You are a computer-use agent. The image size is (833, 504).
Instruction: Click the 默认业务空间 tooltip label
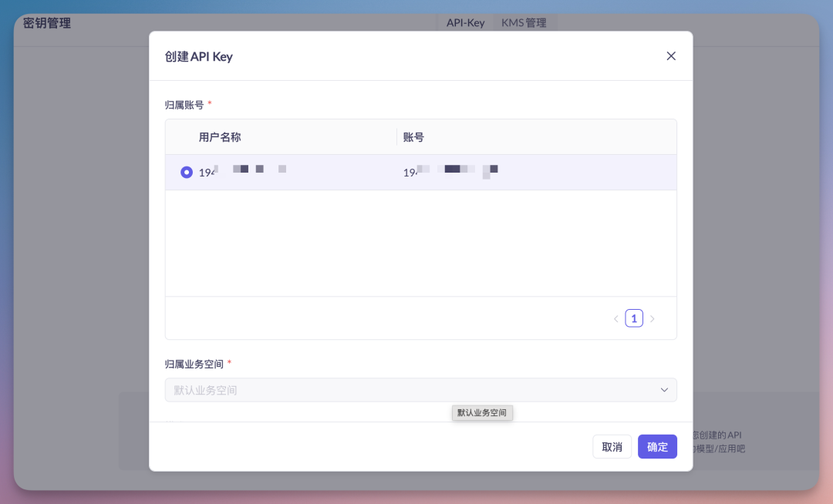point(482,412)
